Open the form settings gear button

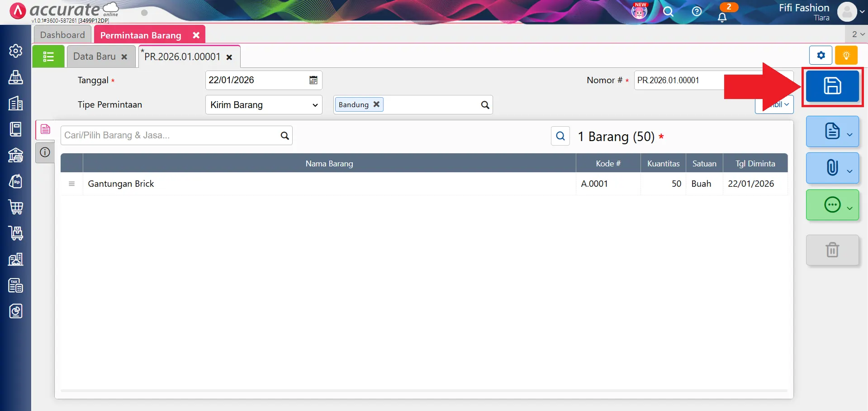pyautogui.click(x=821, y=56)
